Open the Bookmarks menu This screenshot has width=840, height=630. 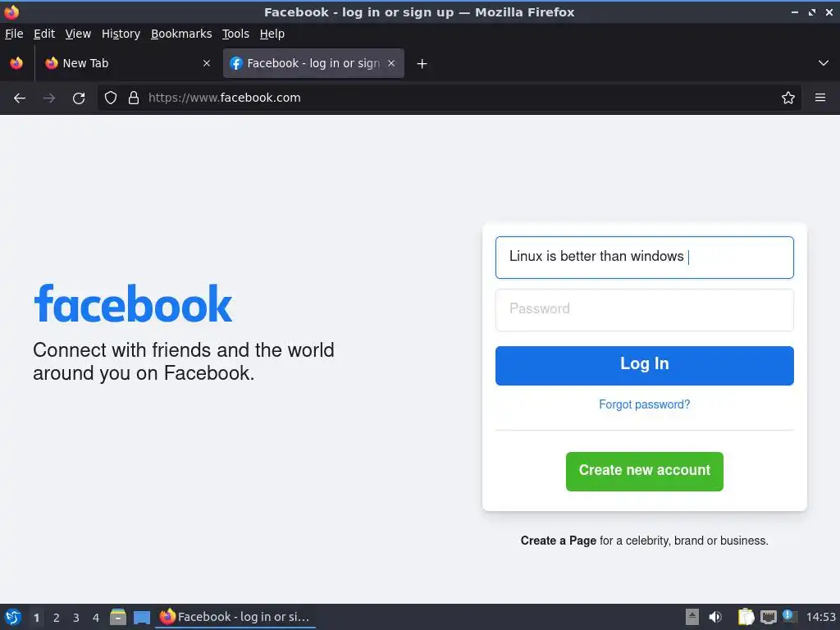coord(181,34)
